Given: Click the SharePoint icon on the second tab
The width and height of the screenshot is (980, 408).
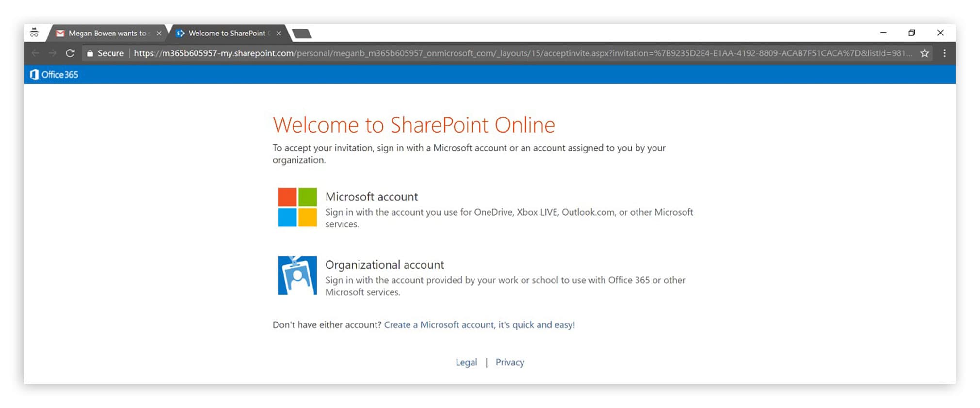Looking at the screenshot, I should [x=180, y=34].
